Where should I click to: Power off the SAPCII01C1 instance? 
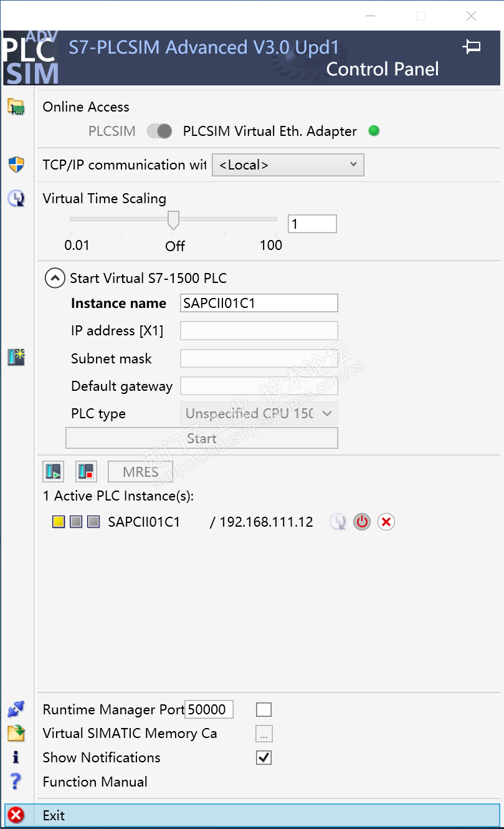coord(362,522)
